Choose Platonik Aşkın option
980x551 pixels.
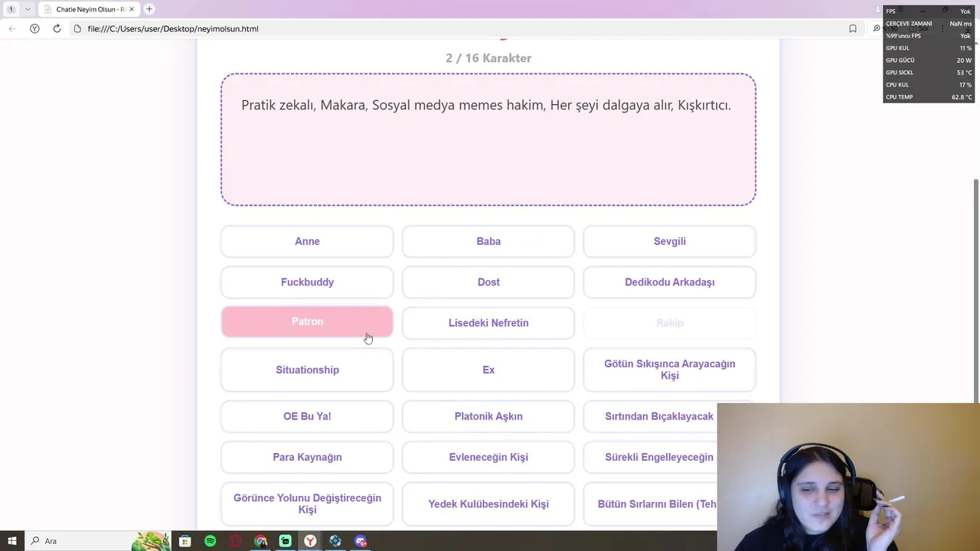pos(488,416)
